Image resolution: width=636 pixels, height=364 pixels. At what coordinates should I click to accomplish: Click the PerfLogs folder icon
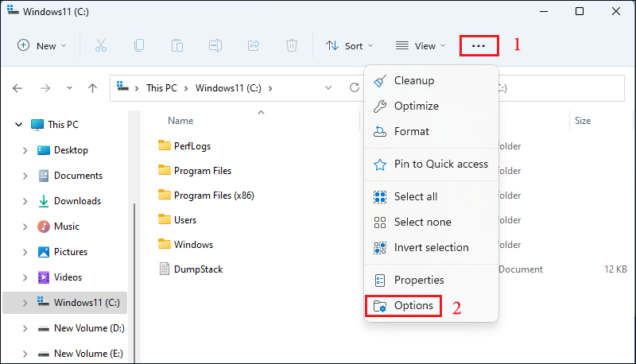click(x=165, y=145)
